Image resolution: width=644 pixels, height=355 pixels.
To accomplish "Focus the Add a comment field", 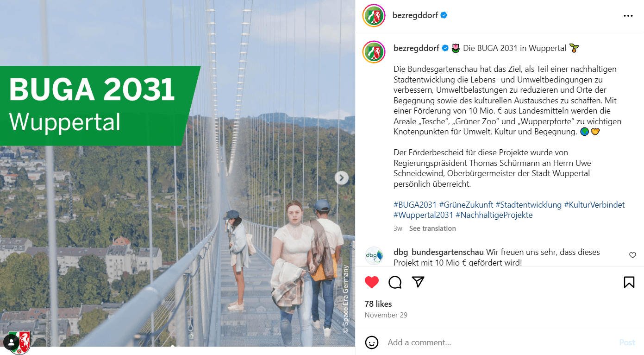I will 500,342.
